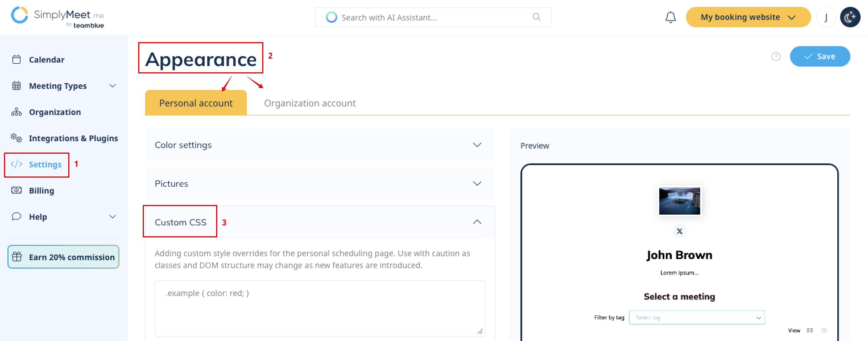
Task: Click the search magnifier icon
Action: [x=536, y=17]
